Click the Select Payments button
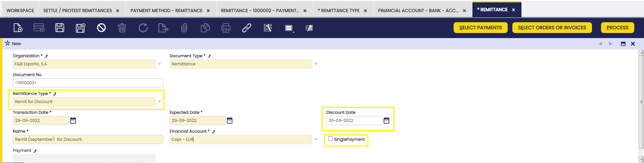The image size is (644, 163). tap(480, 28)
